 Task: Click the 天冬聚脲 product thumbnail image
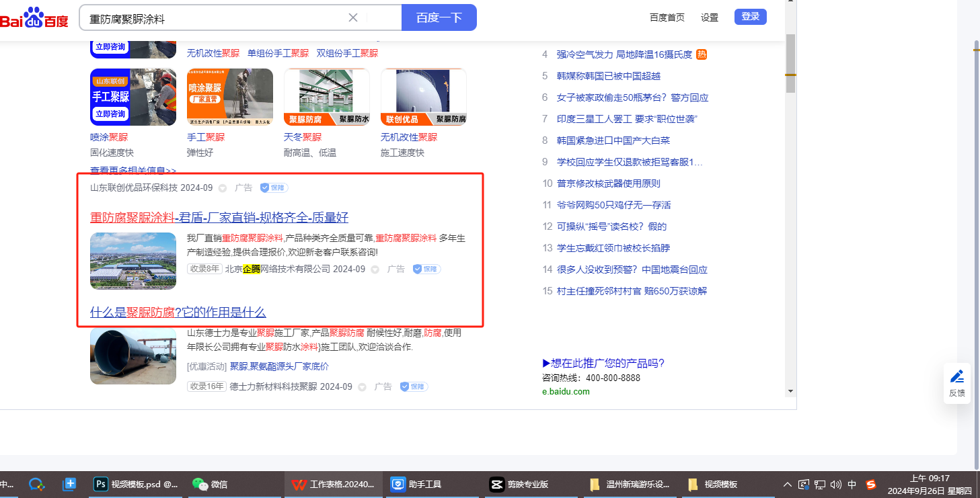[326, 97]
